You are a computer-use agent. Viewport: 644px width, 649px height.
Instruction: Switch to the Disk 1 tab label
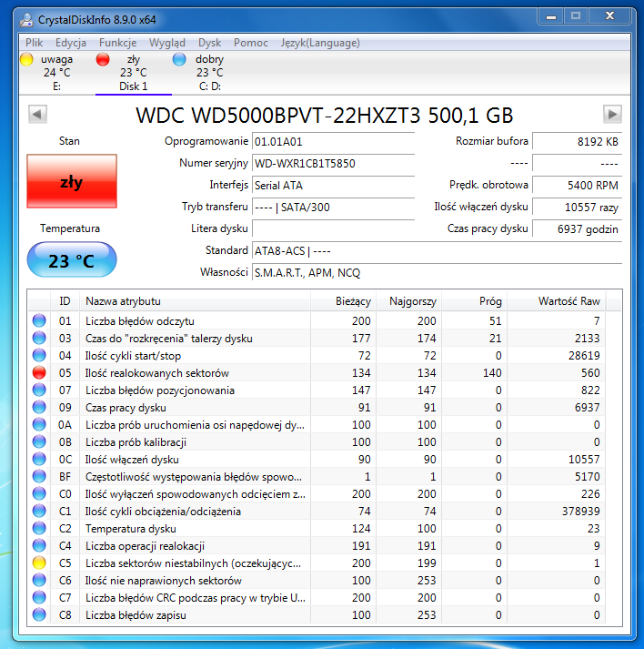click(133, 86)
